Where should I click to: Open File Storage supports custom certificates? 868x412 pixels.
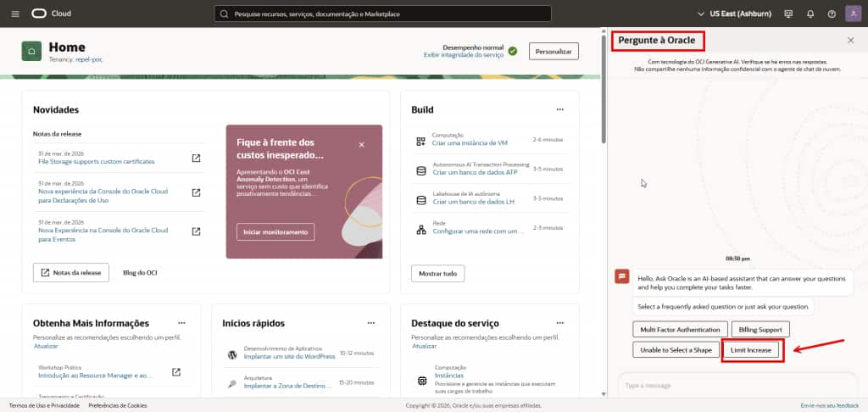click(97, 162)
